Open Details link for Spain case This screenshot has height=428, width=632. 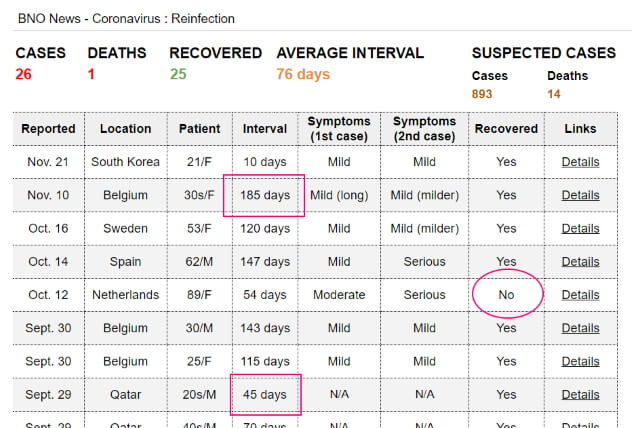click(x=580, y=262)
